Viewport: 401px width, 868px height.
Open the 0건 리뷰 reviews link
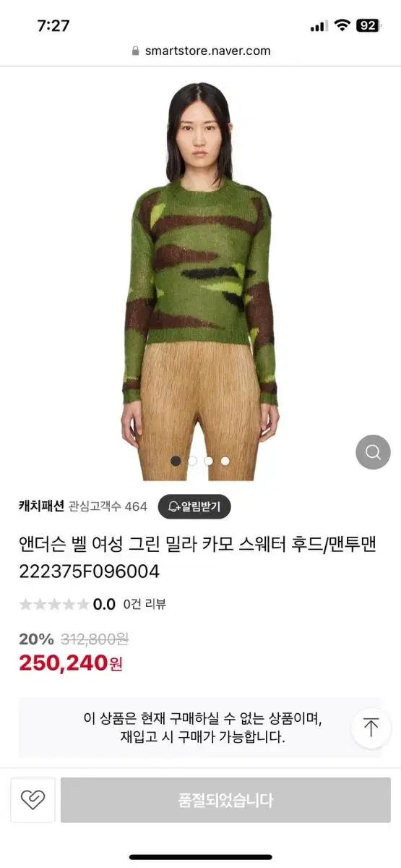click(x=145, y=604)
